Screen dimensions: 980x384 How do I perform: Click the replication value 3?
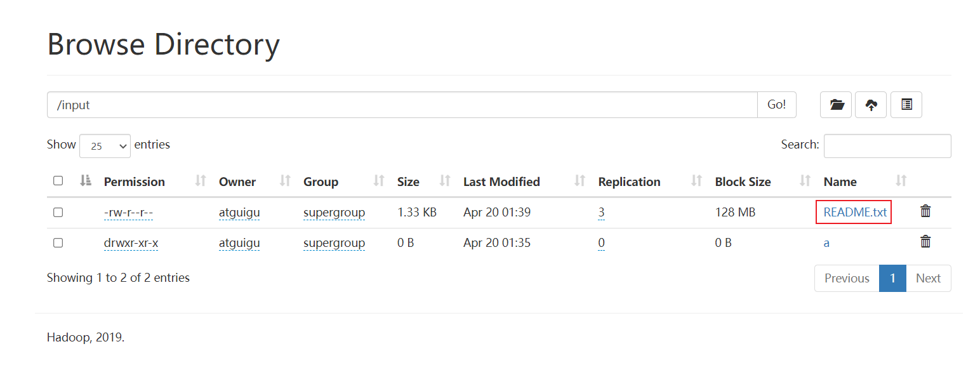point(601,213)
